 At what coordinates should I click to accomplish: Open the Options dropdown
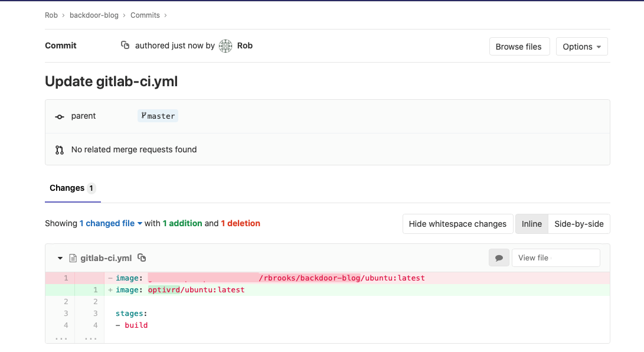[581, 47]
